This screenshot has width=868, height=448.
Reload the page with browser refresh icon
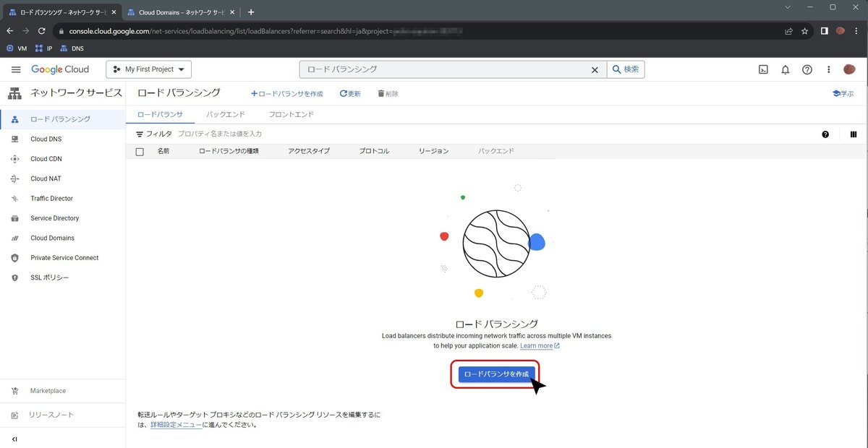click(x=41, y=31)
